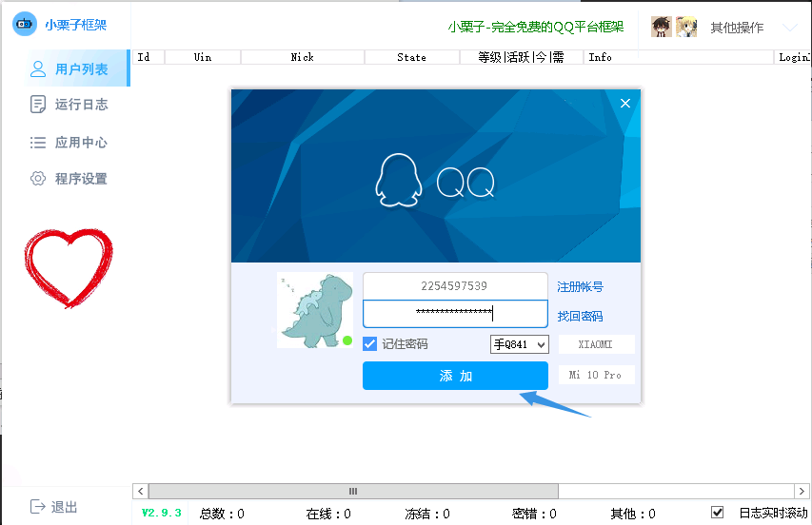812x525 pixels.
Task: Click the brown-haired anime avatar icon
Action: (662, 27)
